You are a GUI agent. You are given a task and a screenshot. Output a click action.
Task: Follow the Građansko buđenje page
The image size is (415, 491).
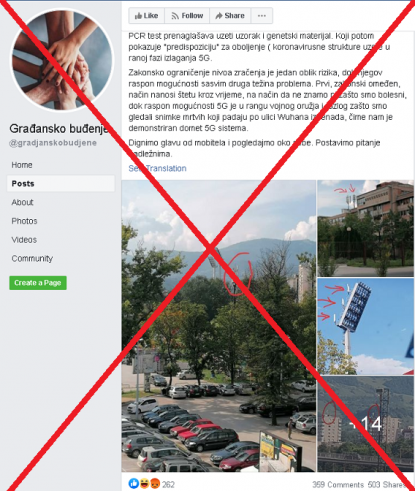point(187,16)
